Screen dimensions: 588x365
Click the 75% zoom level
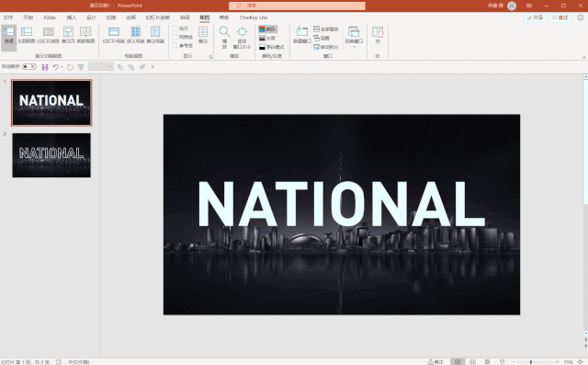[568, 362]
